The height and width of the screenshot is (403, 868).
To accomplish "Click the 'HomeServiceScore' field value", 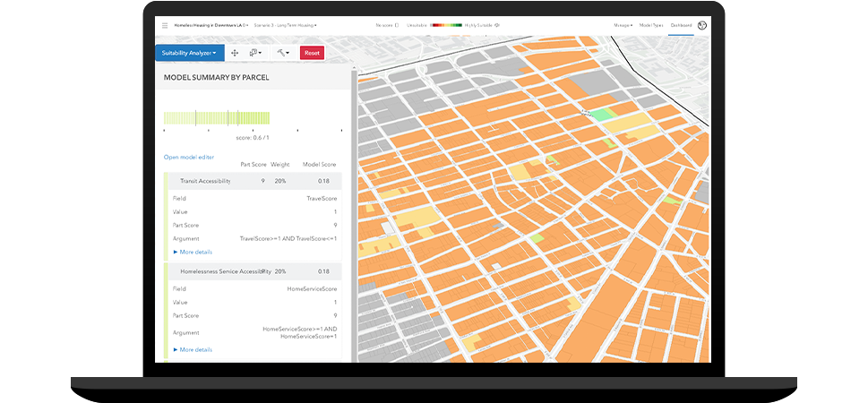I will [312, 289].
